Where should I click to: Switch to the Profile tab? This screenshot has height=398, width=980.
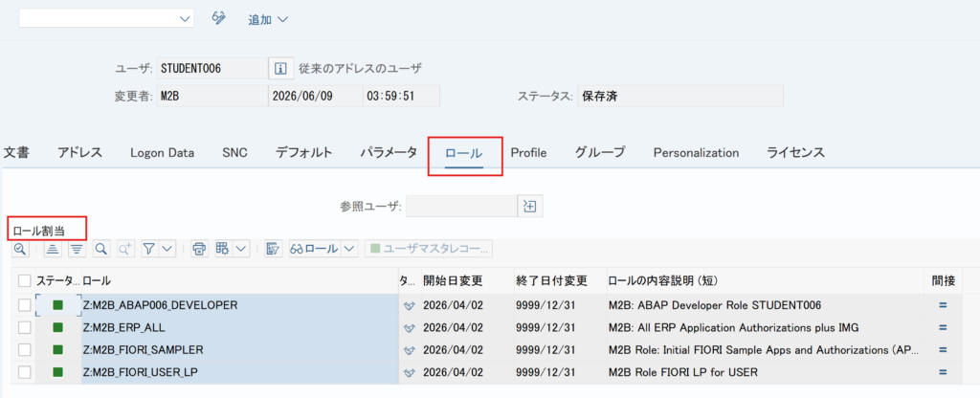tap(528, 152)
